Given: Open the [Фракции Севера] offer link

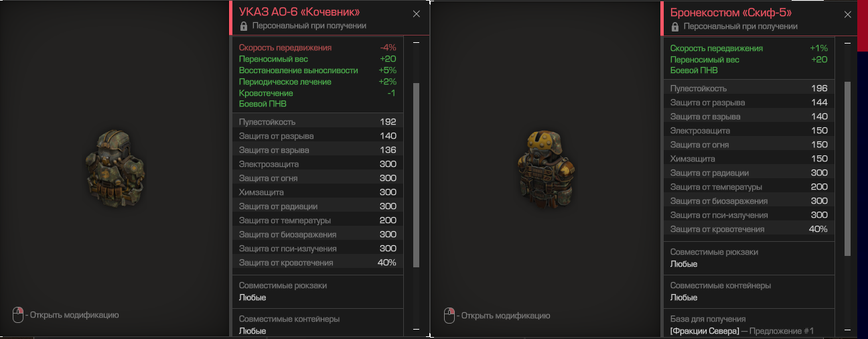Looking at the screenshot, I should pos(706,331).
